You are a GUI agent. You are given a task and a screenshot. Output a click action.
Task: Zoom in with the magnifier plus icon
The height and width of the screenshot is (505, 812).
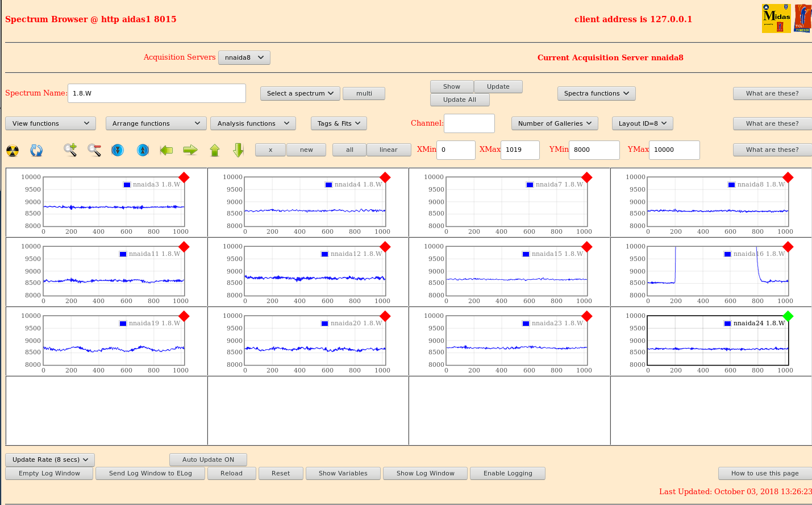tap(70, 150)
